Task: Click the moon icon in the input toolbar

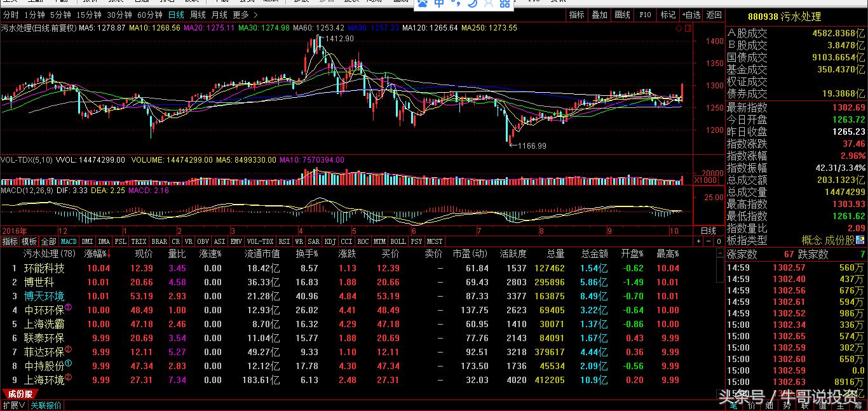Action: 472,4
